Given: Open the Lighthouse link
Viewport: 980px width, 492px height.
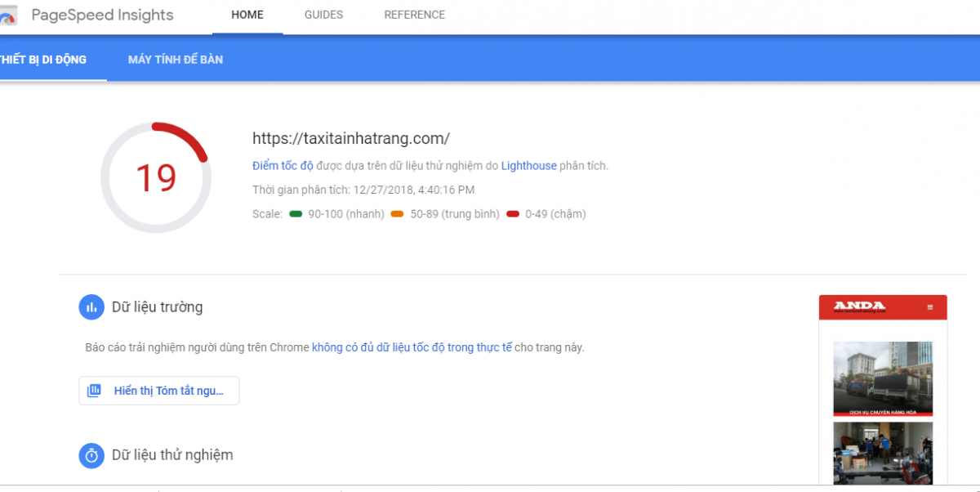Looking at the screenshot, I should pyautogui.click(x=528, y=166).
